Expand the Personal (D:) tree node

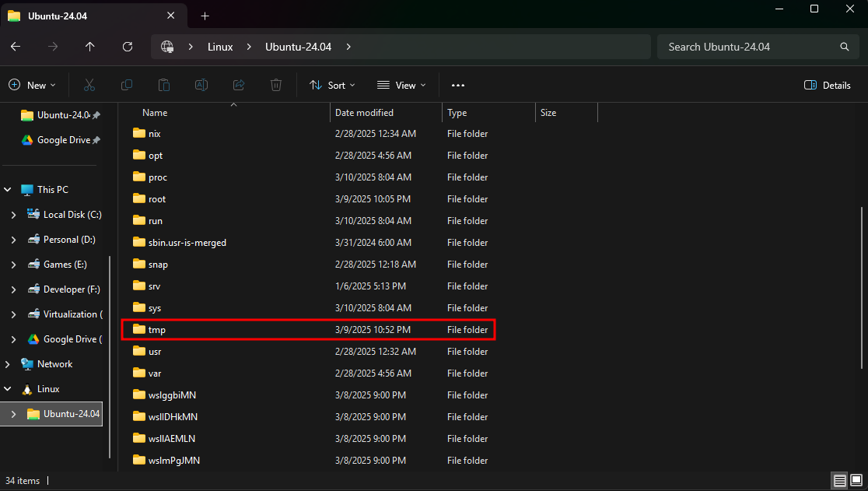[x=14, y=240]
